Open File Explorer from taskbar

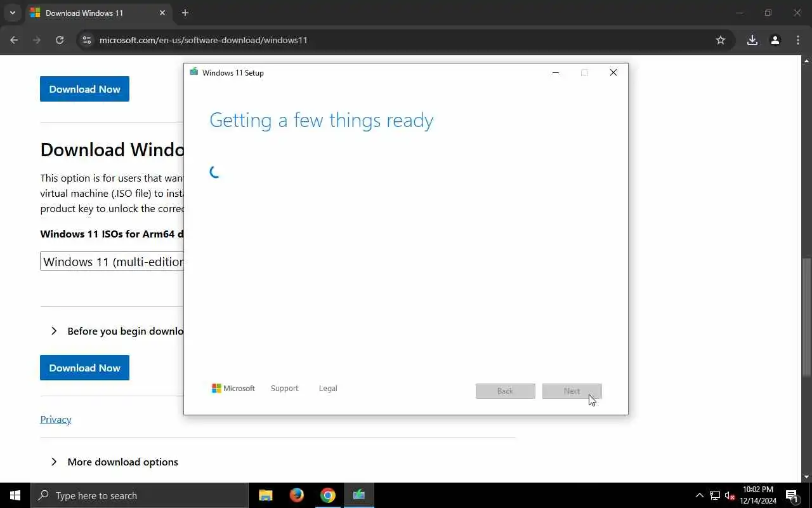click(x=266, y=495)
